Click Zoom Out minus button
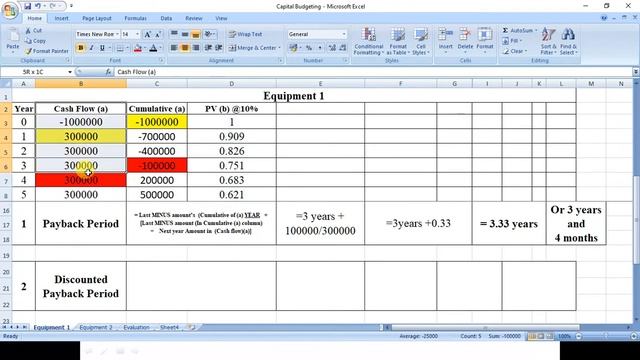Viewport: 640px width, 360px height. [x=578, y=336]
